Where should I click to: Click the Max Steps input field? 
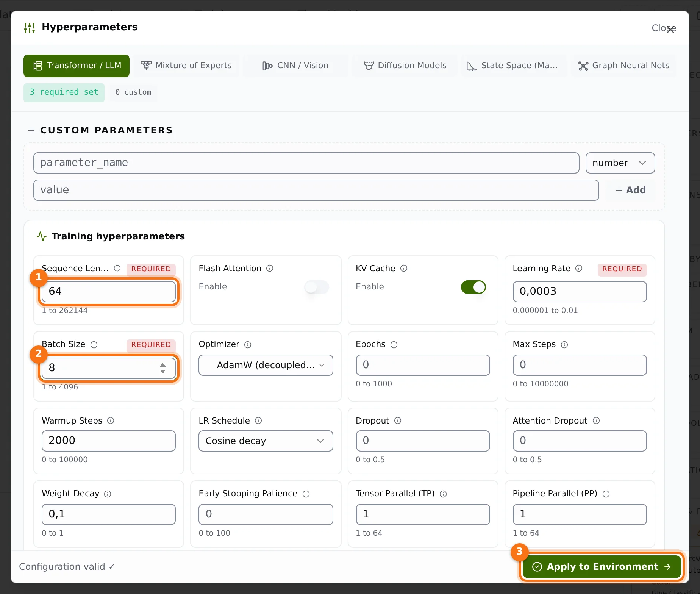click(580, 365)
